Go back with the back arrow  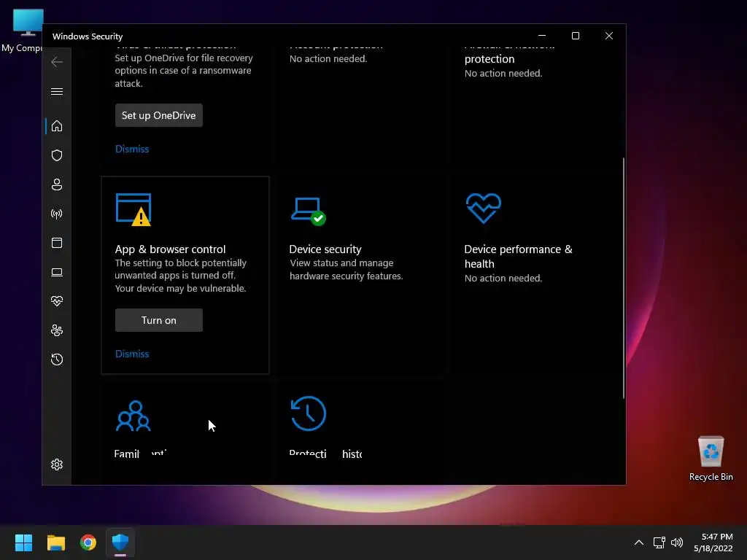(57, 62)
